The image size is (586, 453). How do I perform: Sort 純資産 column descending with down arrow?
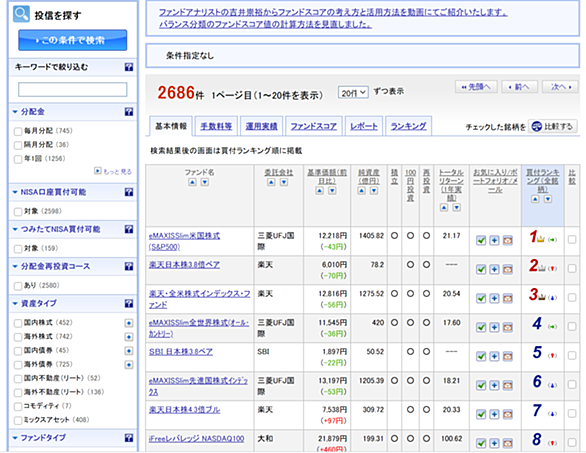[x=374, y=191]
